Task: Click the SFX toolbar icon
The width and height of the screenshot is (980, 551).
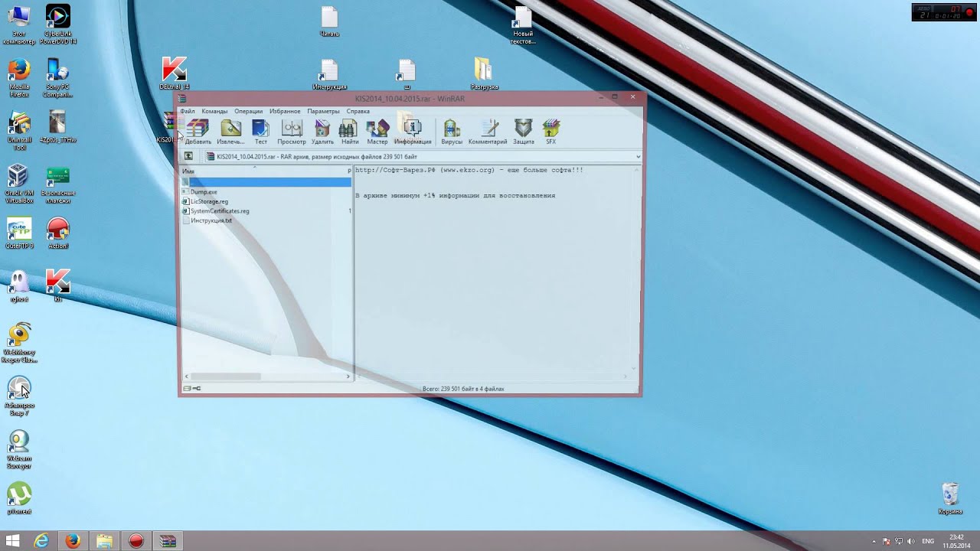Action: (550, 131)
